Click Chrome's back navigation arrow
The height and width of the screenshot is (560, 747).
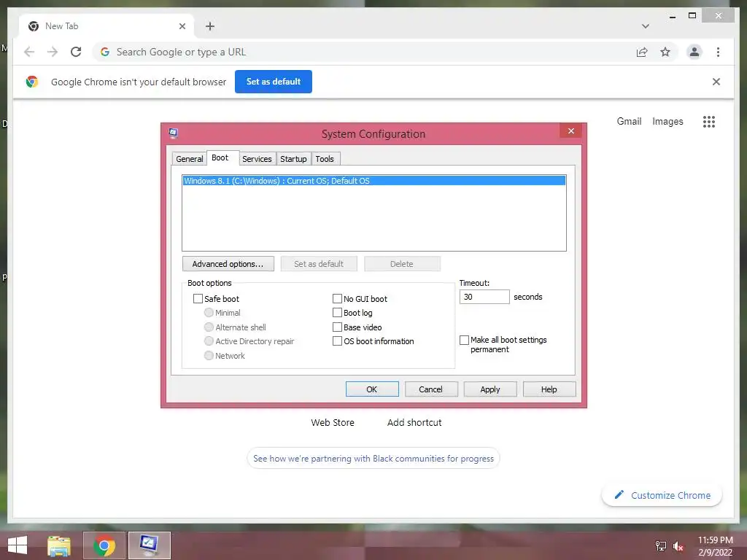pos(29,52)
